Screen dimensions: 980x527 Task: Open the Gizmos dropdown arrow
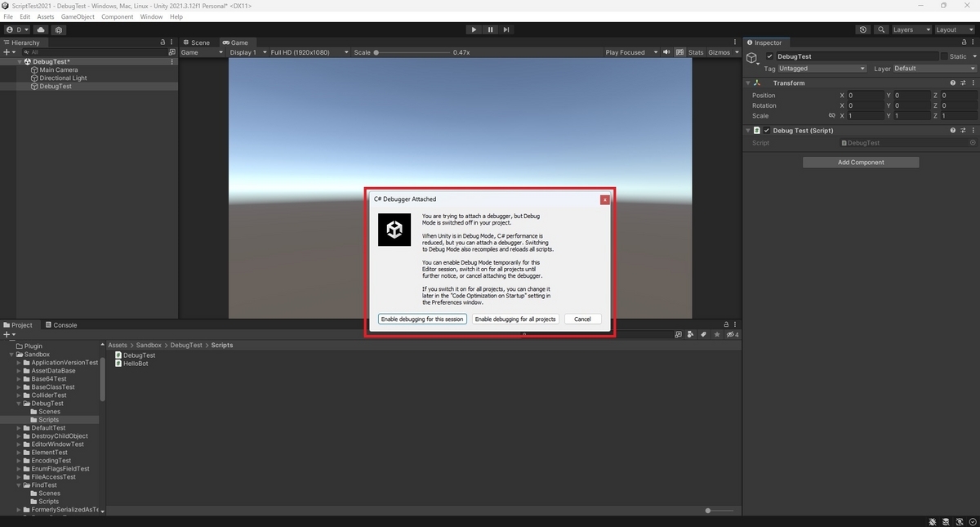coord(737,52)
